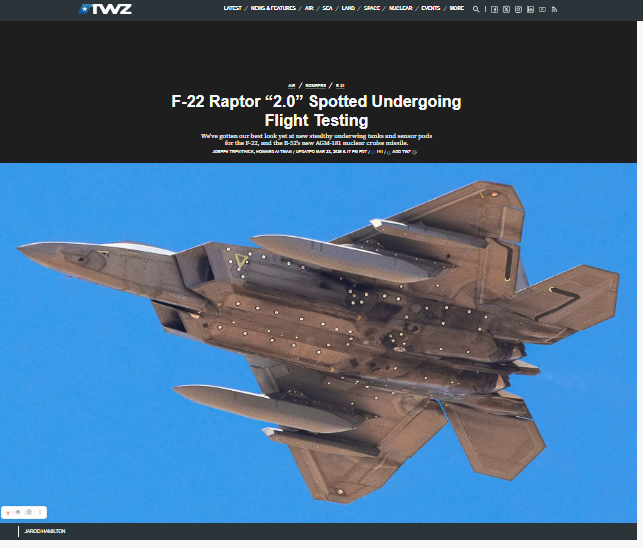Open the Air nav item in the header
This screenshot has width=643, height=548.
point(309,8)
